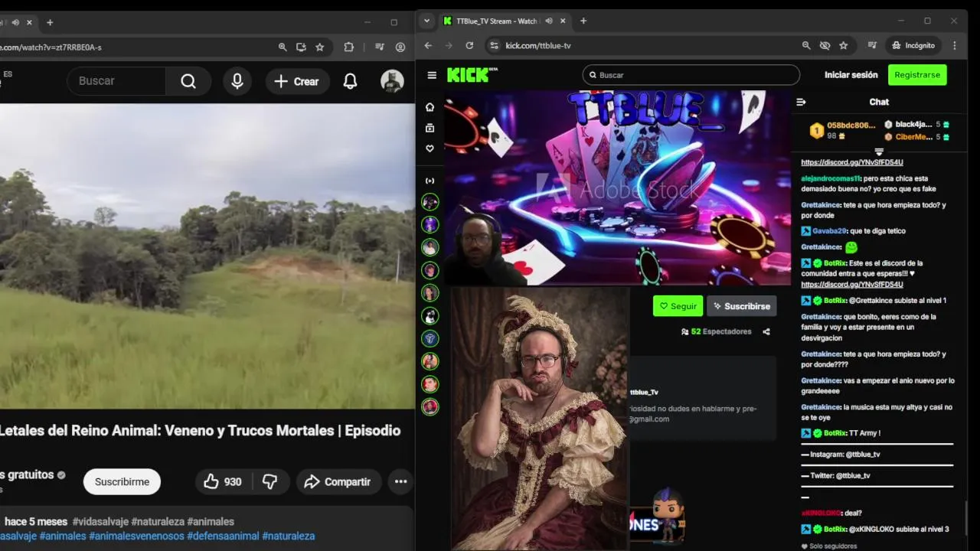The width and height of the screenshot is (980, 551).
Task: Close the YouTube browser tab
Action: click(x=30, y=23)
